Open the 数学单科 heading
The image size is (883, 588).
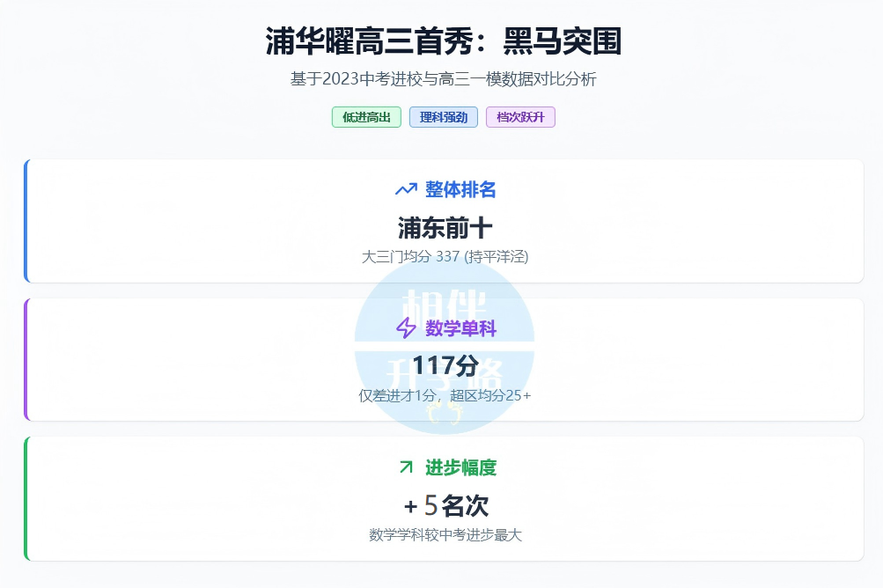coord(460,328)
